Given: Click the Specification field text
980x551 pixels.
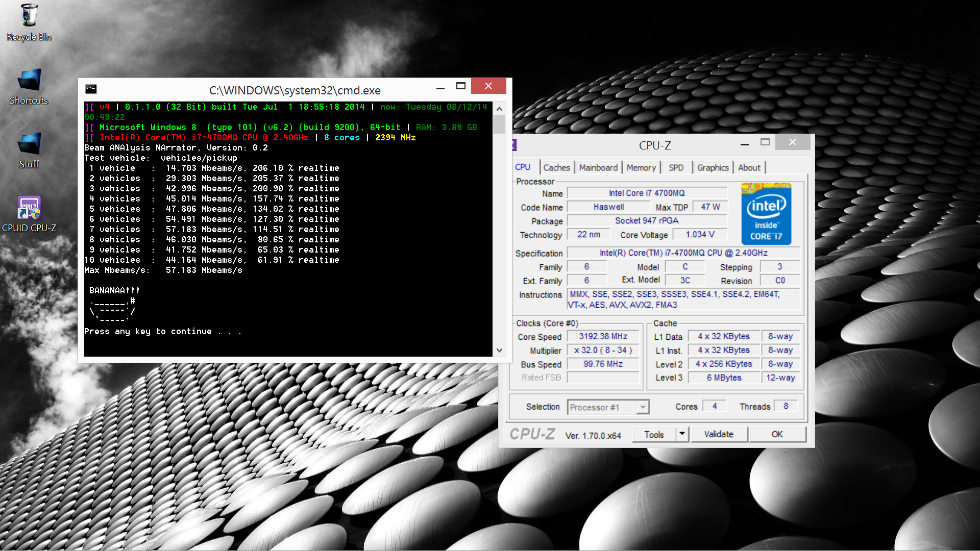Looking at the screenshot, I should (x=683, y=253).
